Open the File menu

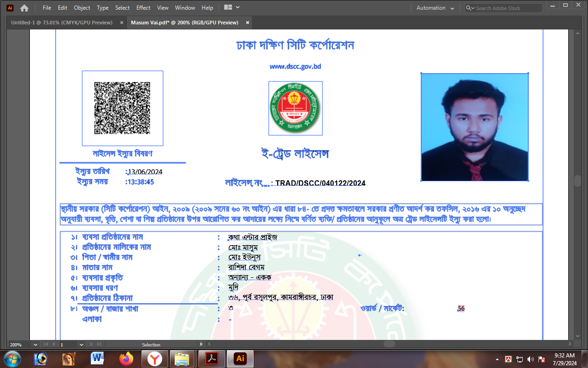[47, 8]
